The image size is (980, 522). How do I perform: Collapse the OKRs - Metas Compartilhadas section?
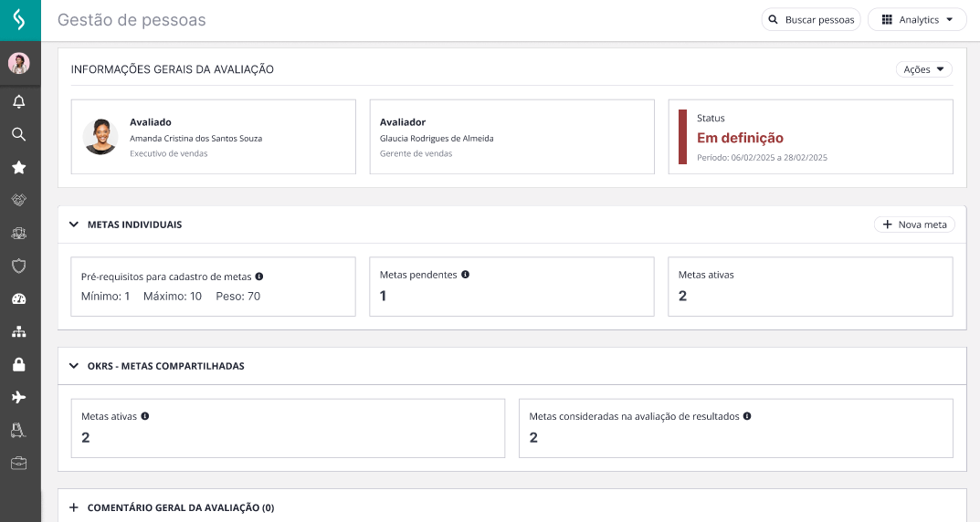[74, 366]
